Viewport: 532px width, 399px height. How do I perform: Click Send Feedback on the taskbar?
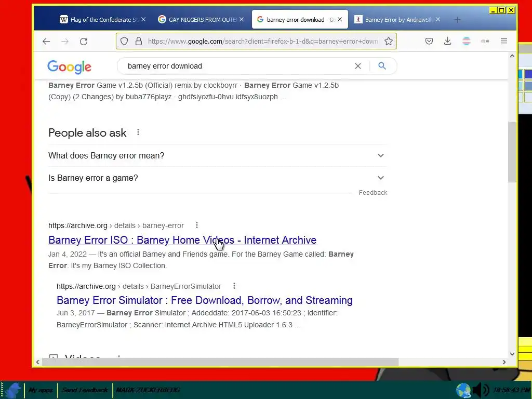(85, 390)
